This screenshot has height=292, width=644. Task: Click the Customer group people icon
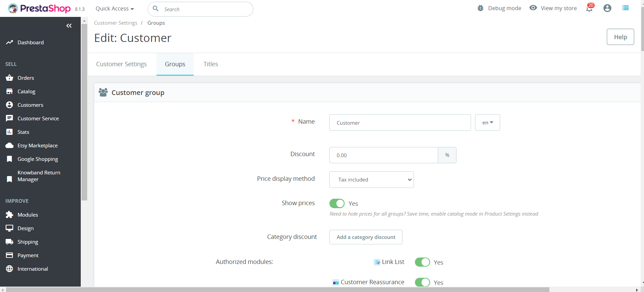tap(103, 92)
